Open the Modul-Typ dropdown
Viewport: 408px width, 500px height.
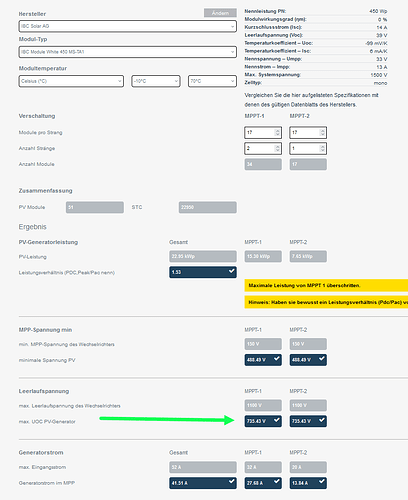click(x=128, y=52)
